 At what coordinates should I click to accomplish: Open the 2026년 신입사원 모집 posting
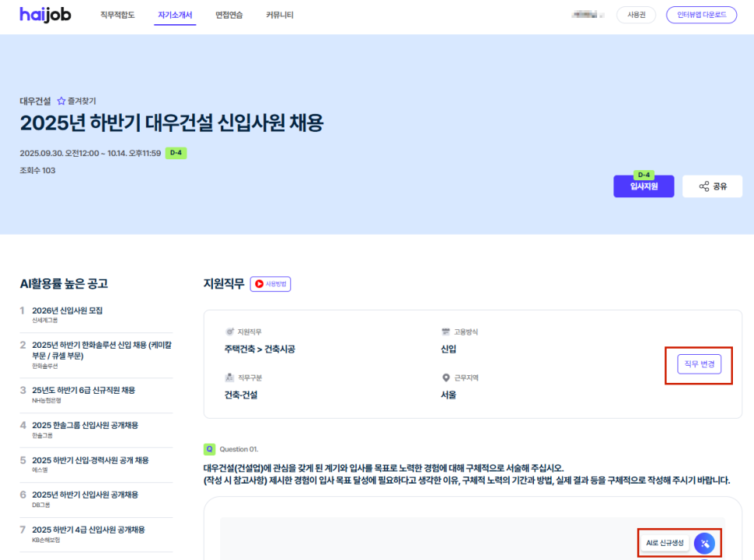[x=67, y=310]
